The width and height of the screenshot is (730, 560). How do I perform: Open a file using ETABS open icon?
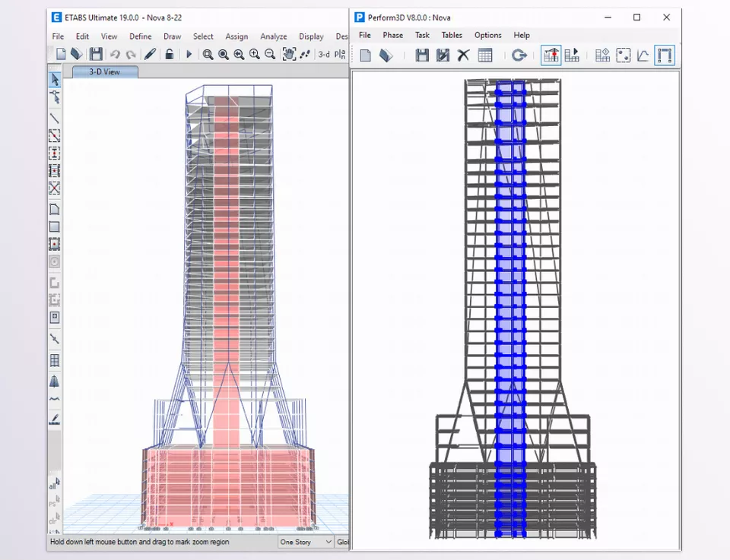(x=76, y=54)
